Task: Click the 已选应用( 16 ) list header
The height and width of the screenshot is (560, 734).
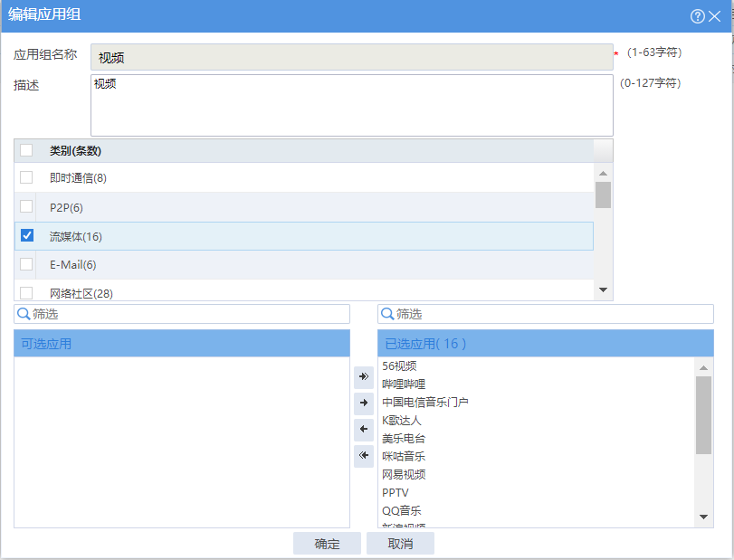Action: pos(546,344)
